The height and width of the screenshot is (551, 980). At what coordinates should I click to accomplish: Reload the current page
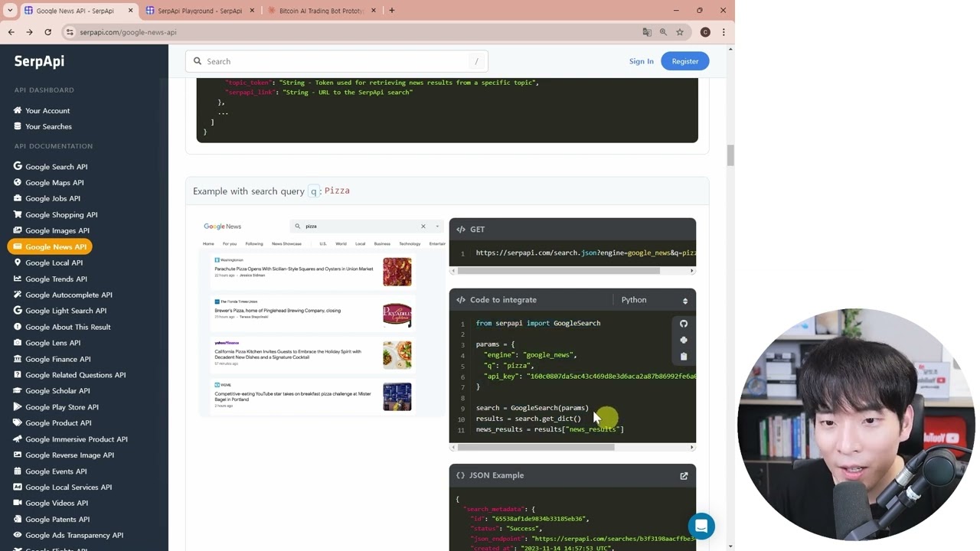(47, 32)
